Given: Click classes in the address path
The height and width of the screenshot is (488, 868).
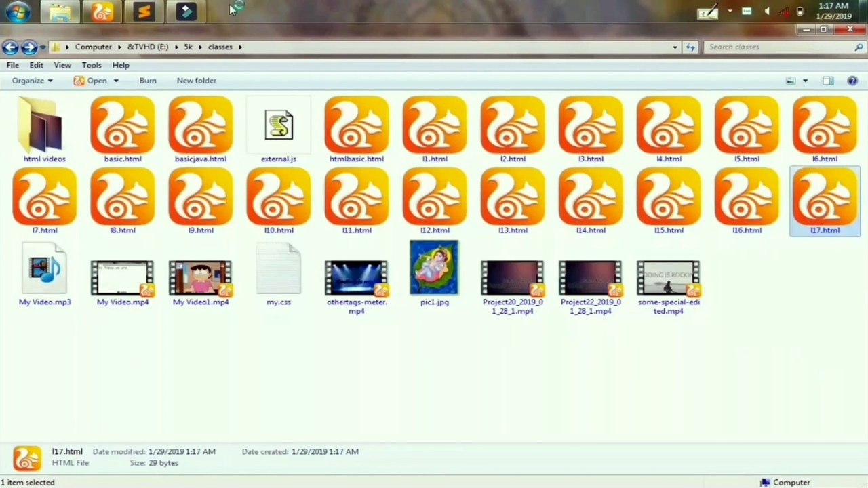Looking at the screenshot, I should pos(220,47).
